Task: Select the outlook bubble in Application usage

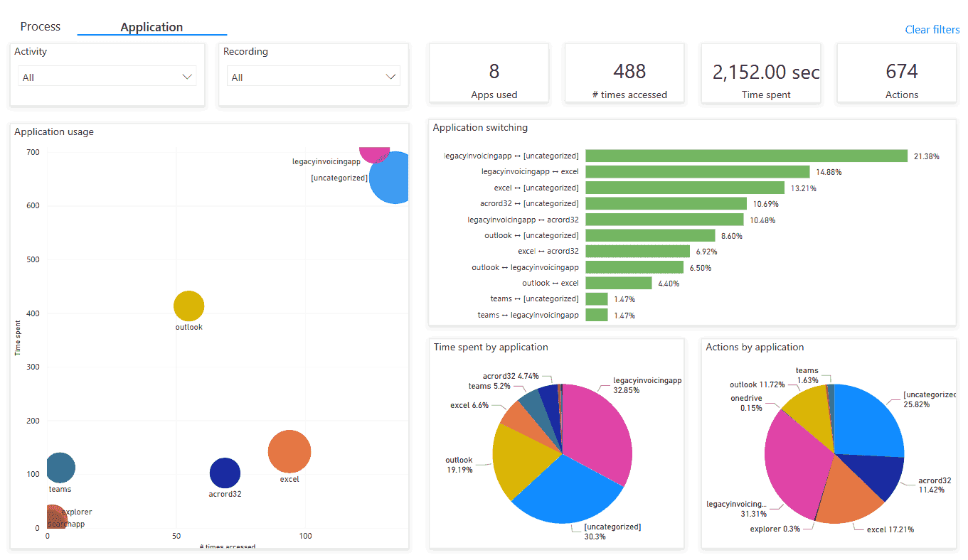Action: click(188, 306)
